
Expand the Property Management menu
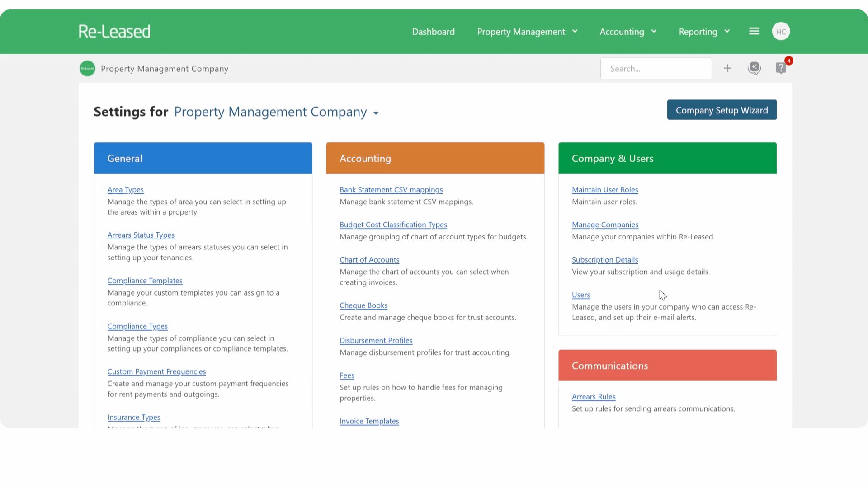tap(527, 32)
